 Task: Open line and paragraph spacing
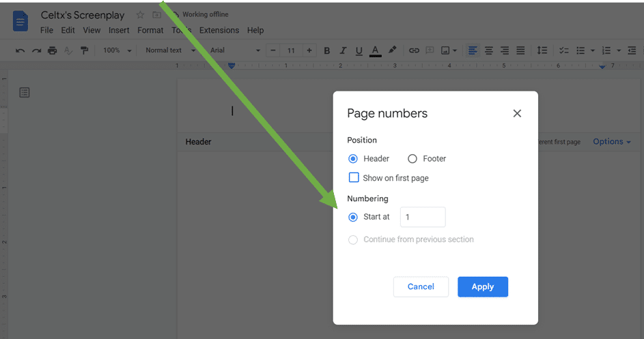click(x=542, y=50)
